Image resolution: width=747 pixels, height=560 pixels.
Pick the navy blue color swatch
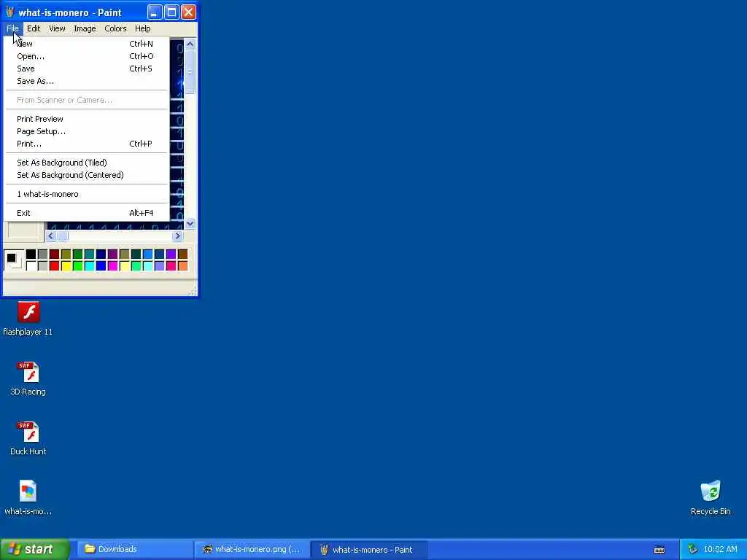(101, 254)
